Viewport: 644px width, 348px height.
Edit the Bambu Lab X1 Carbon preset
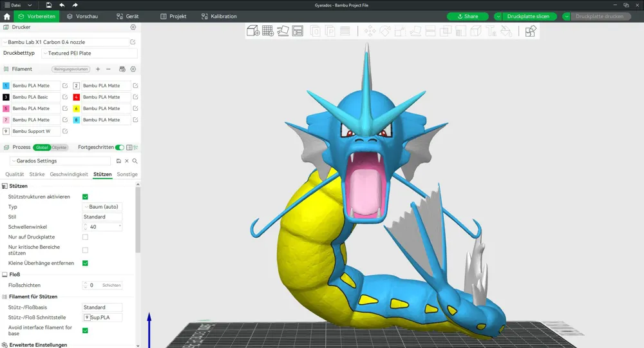pos(133,42)
